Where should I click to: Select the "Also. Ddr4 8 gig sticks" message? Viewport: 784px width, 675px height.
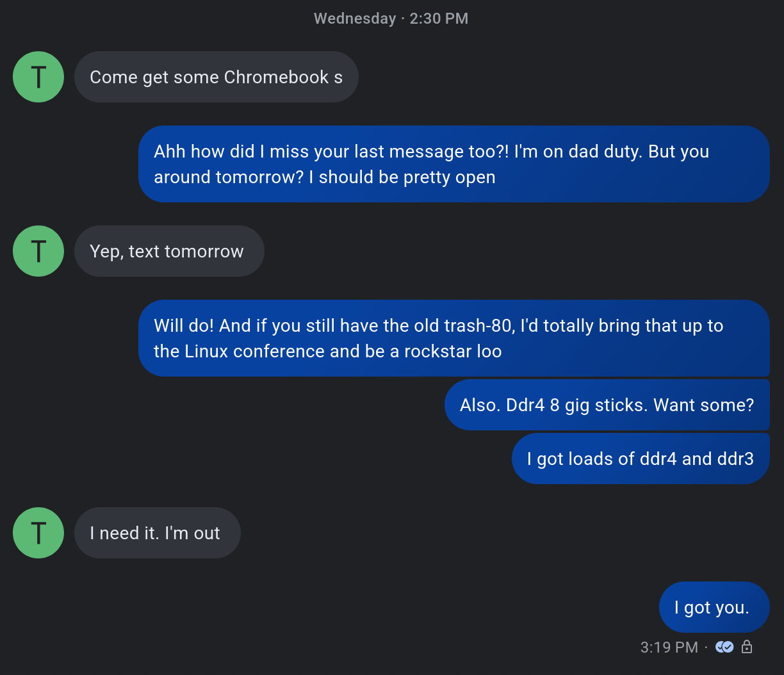click(x=607, y=405)
